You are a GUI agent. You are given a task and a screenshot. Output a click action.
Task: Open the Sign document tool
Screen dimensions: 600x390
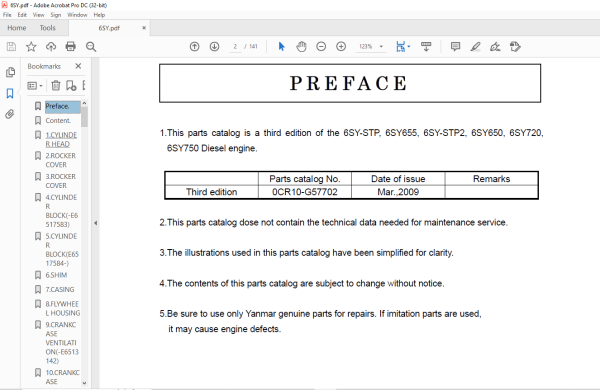(x=495, y=47)
